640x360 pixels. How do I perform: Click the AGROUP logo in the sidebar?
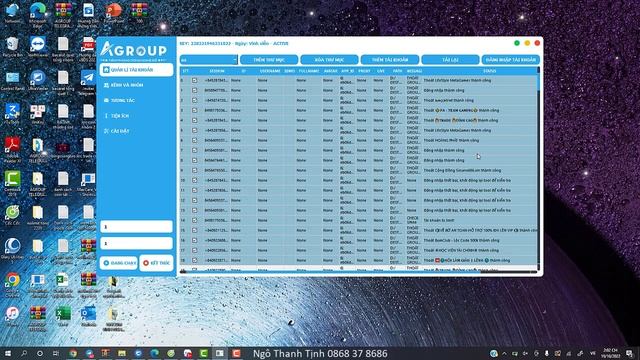pyautogui.click(x=134, y=51)
